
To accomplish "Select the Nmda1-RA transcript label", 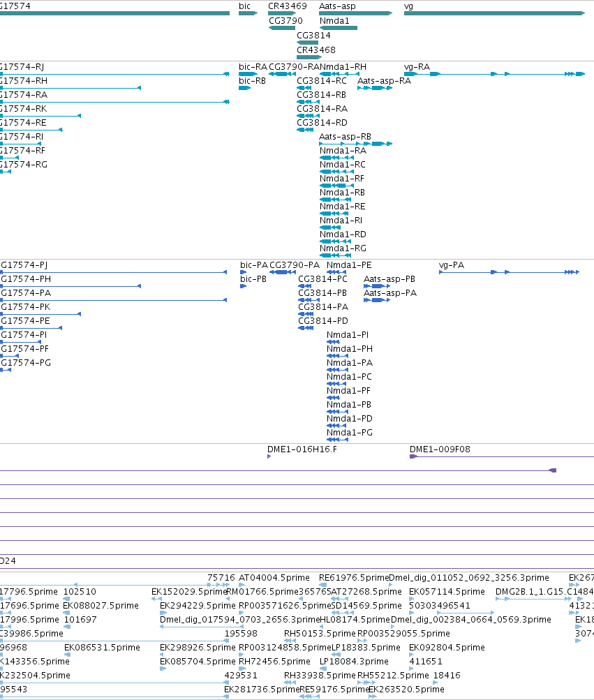I will 343,151.
